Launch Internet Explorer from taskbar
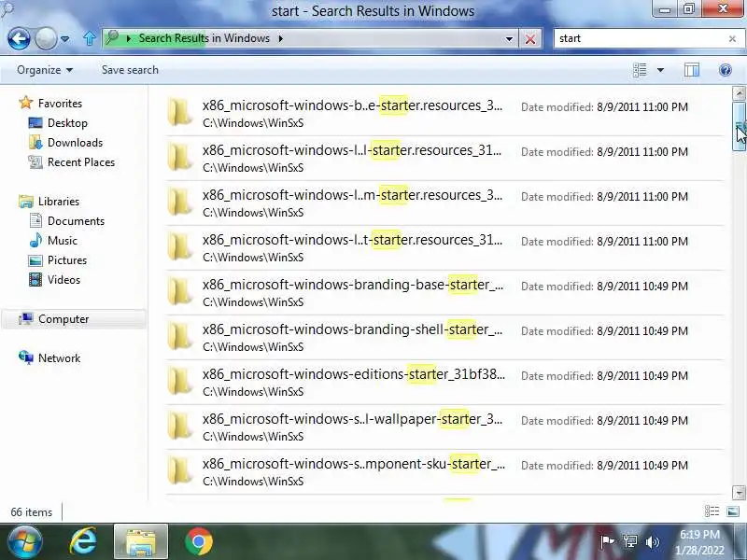Viewport: 747px width, 560px height. (x=83, y=542)
